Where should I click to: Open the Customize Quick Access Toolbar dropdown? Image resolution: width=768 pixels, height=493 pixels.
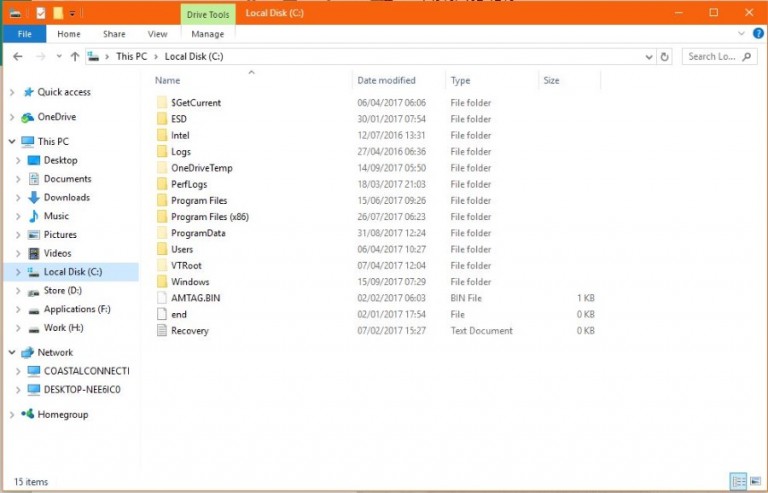(72, 14)
